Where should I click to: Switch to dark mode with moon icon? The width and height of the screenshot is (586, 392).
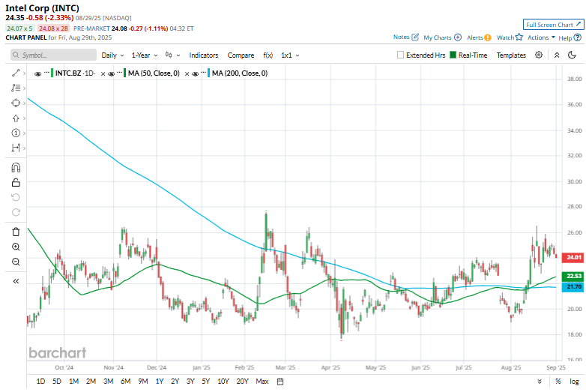tap(572, 55)
